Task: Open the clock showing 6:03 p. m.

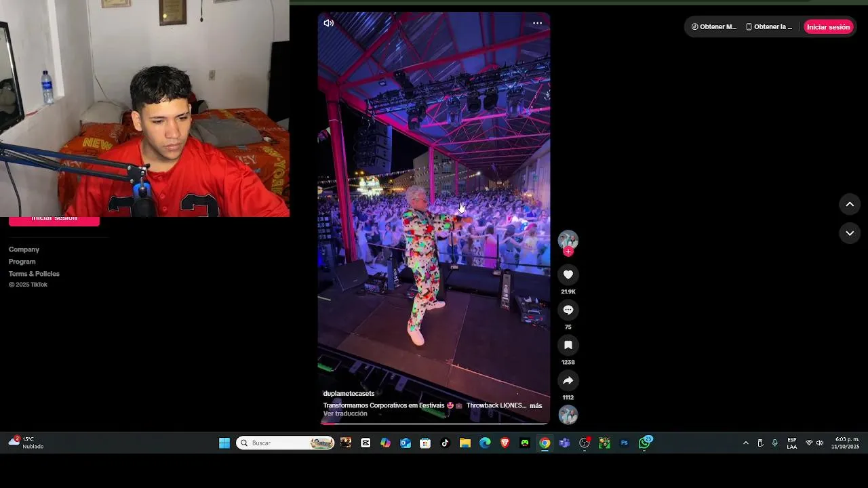Action: 847,443
